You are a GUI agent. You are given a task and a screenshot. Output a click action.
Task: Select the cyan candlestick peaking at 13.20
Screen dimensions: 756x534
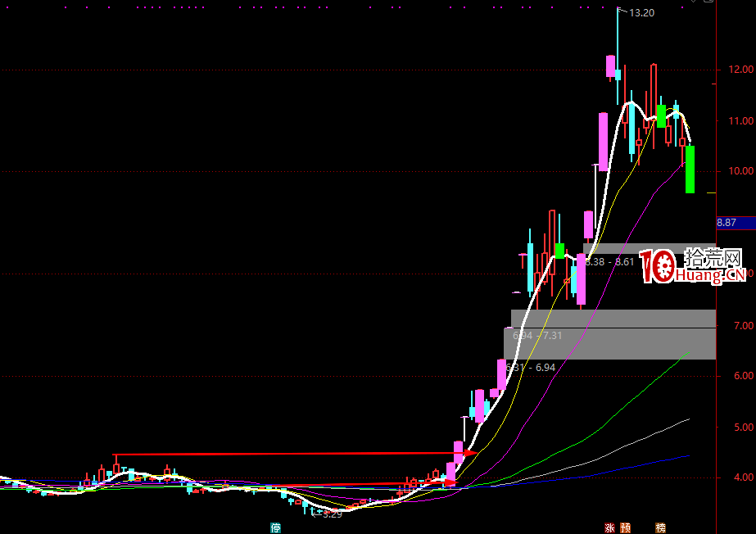tap(618, 56)
